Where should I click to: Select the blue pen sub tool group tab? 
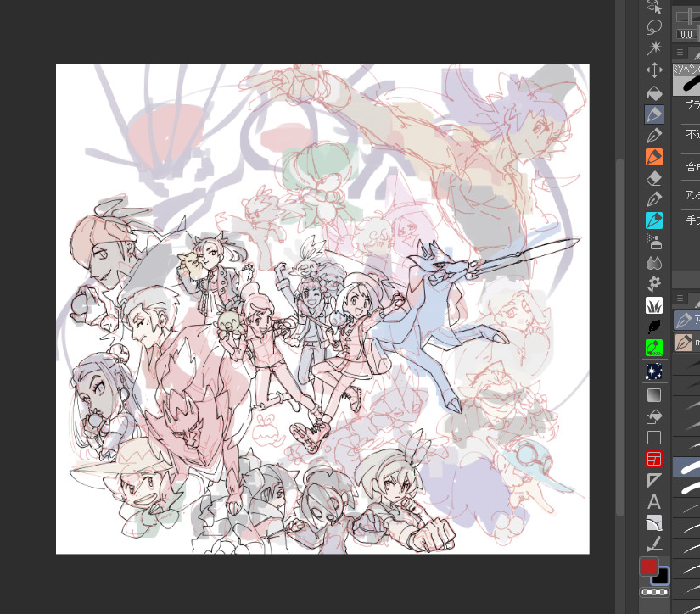686,320
